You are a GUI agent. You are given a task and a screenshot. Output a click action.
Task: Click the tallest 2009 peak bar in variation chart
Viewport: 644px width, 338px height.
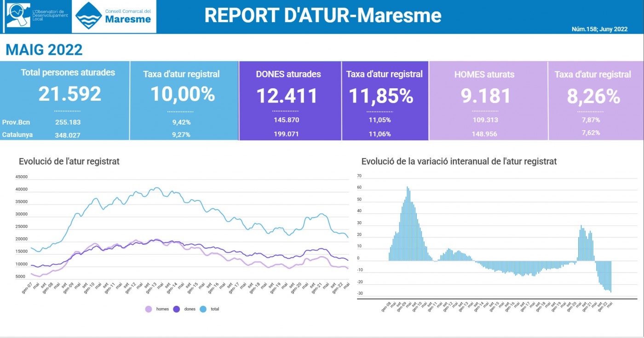click(407, 223)
